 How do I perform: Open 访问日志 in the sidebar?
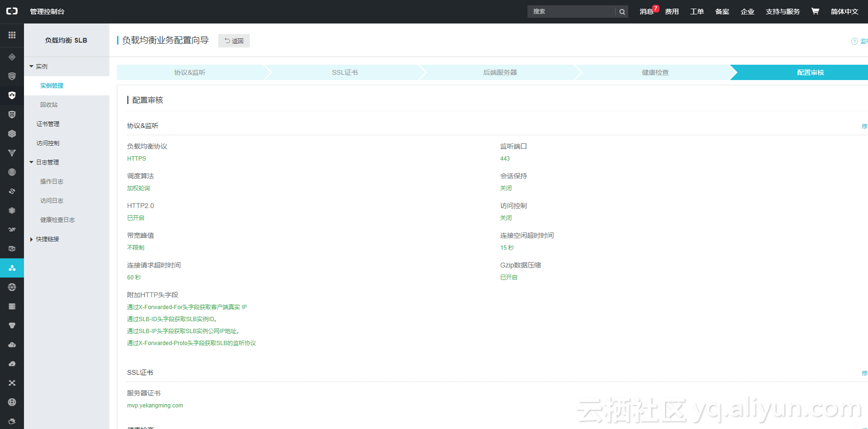(52, 201)
